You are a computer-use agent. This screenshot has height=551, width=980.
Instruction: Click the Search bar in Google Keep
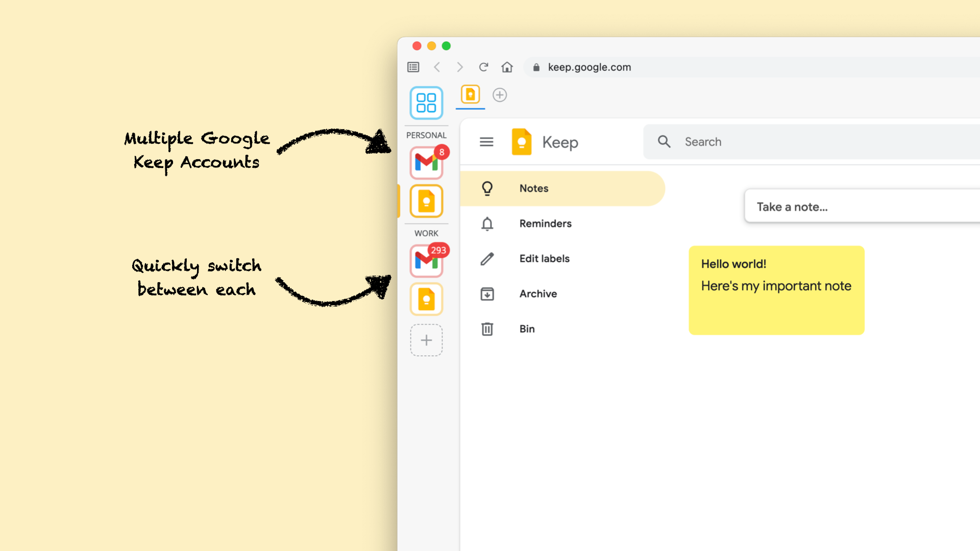click(x=807, y=141)
